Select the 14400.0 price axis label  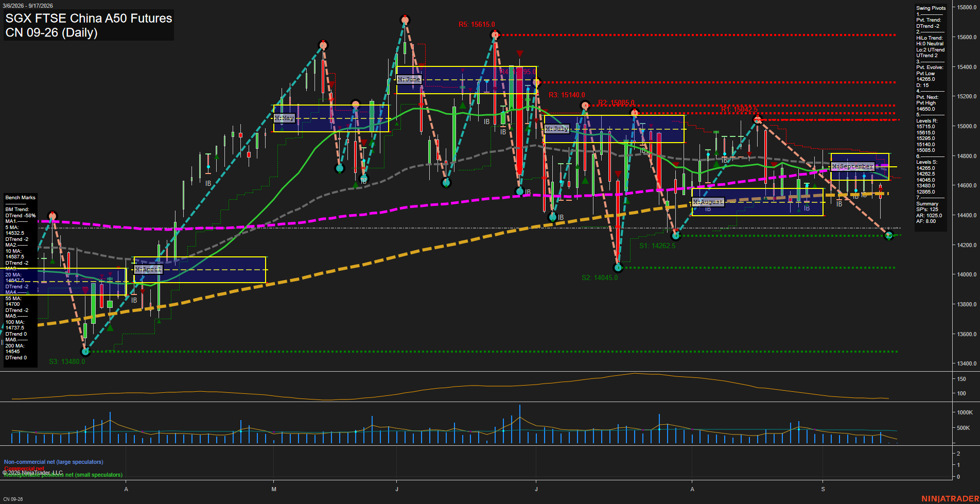click(967, 215)
